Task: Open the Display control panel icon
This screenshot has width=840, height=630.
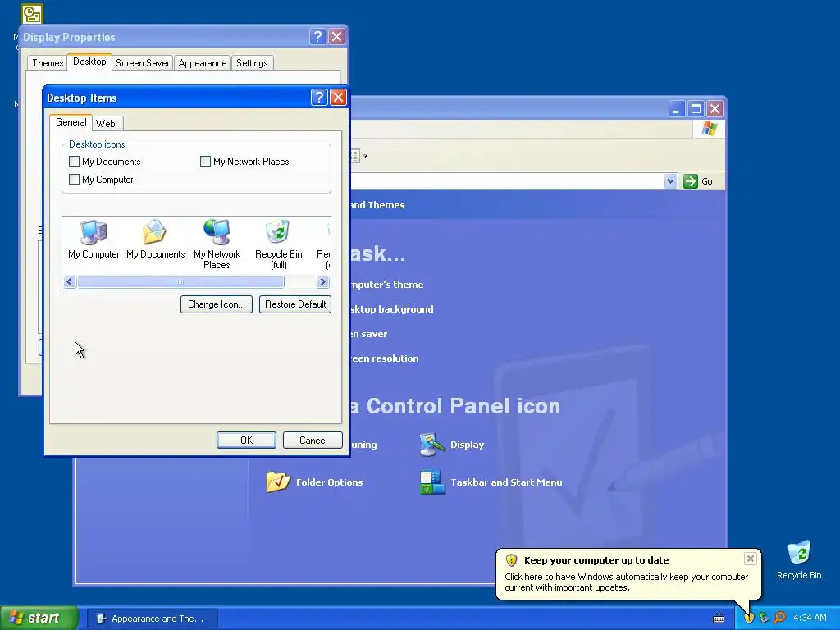Action: pyautogui.click(x=452, y=445)
